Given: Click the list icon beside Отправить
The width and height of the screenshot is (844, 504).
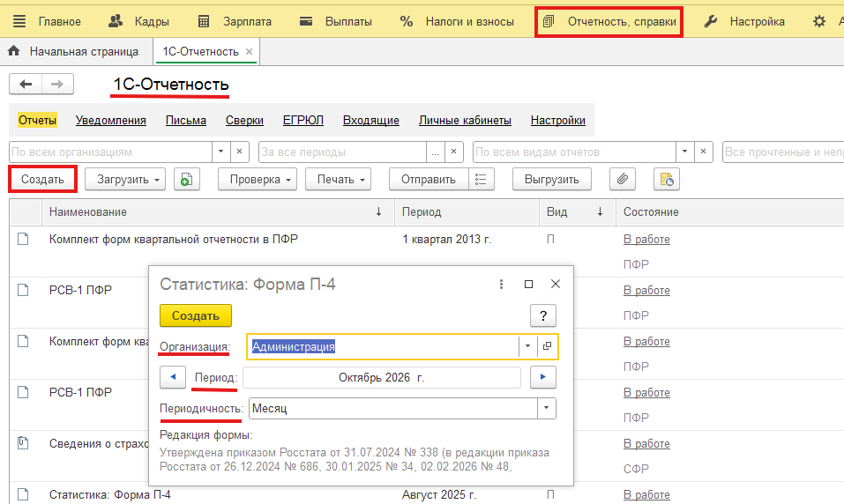Looking at the screenshot, I should tap(482, 180).
